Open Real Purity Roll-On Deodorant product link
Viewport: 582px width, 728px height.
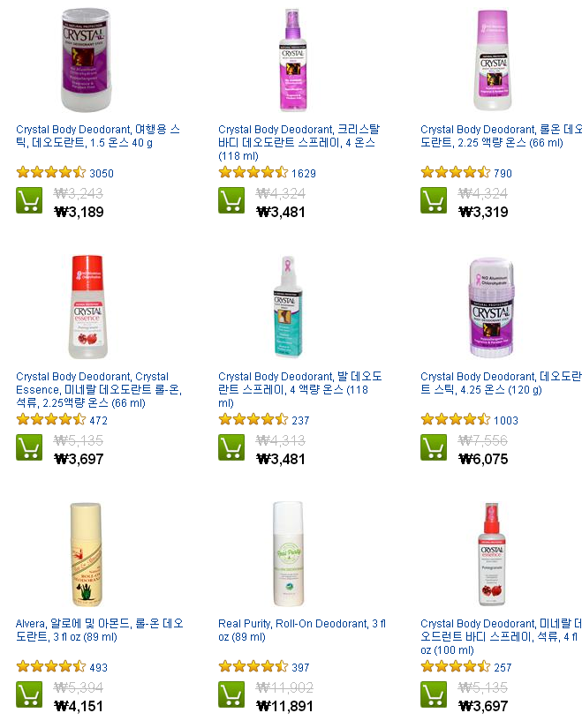tap(302, 630)
